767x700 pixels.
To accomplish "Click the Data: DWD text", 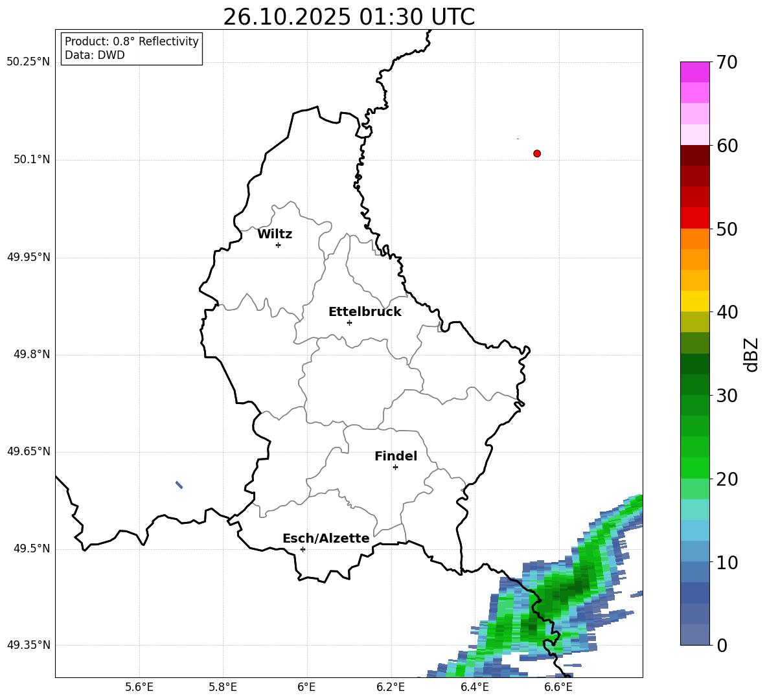I will click(x=95, y=55).
